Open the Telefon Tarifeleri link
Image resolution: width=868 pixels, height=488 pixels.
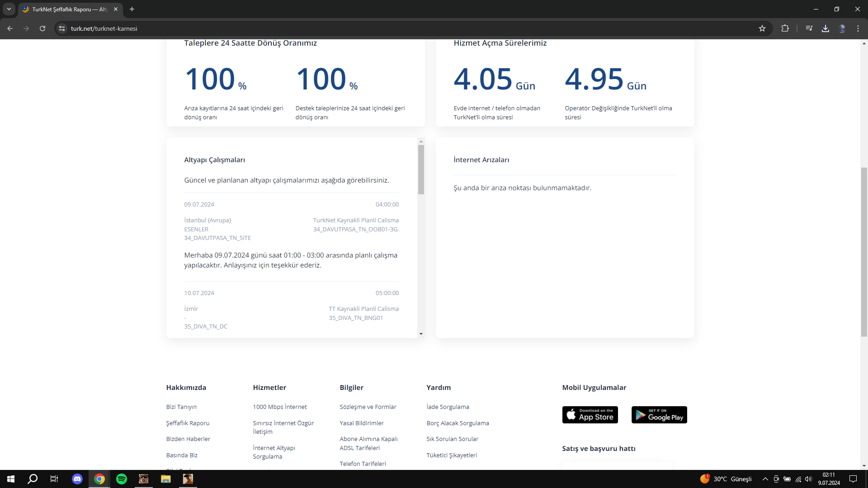(x=363, y=464)
